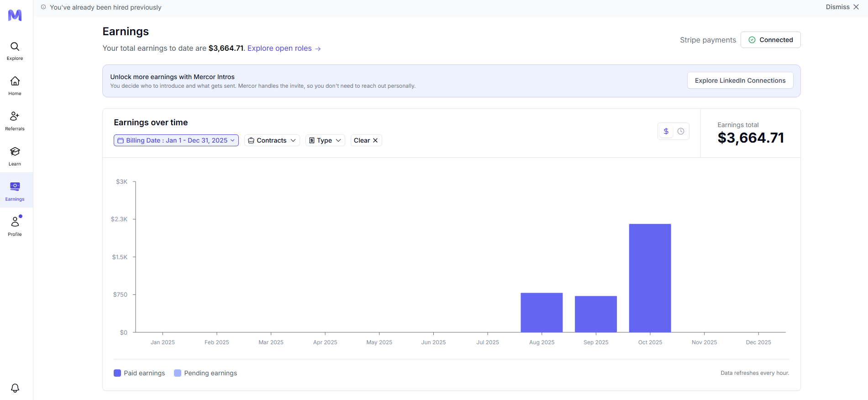Open the Billing Date filter dropdown
868x400 pixels.
pos(176,140)
